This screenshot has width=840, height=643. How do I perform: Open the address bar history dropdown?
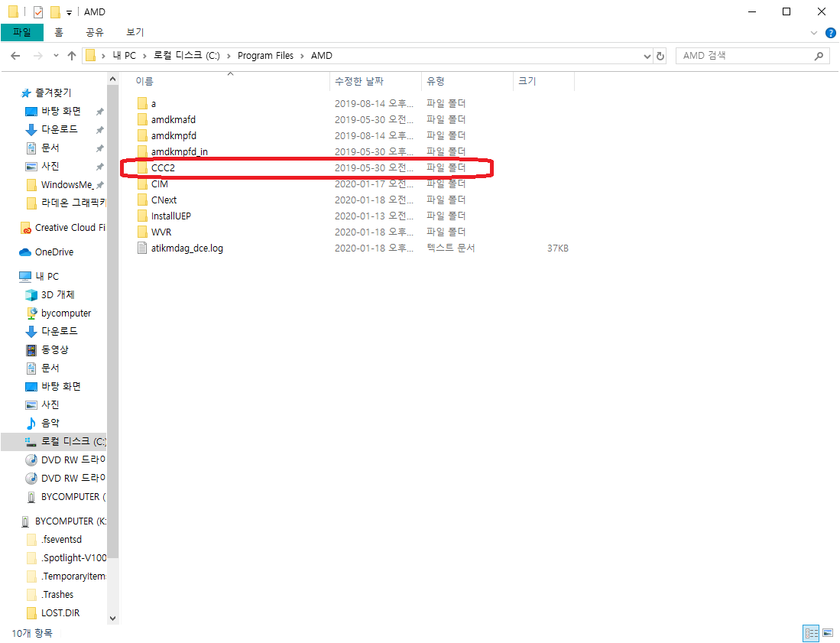click(x=647, y=56)
